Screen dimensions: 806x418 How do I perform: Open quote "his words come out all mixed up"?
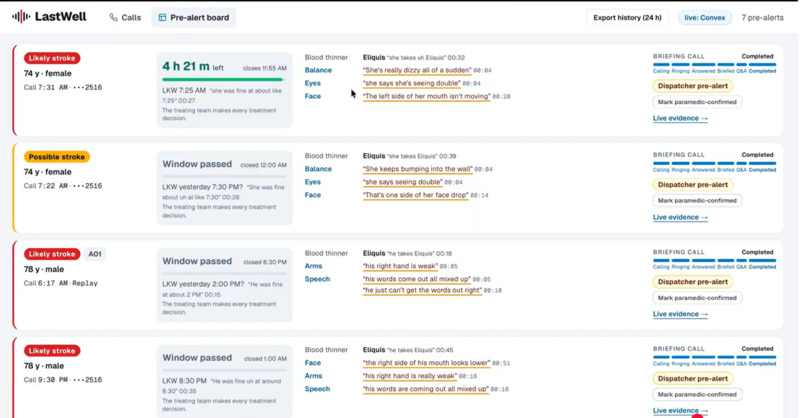click(x=417, y=279)
